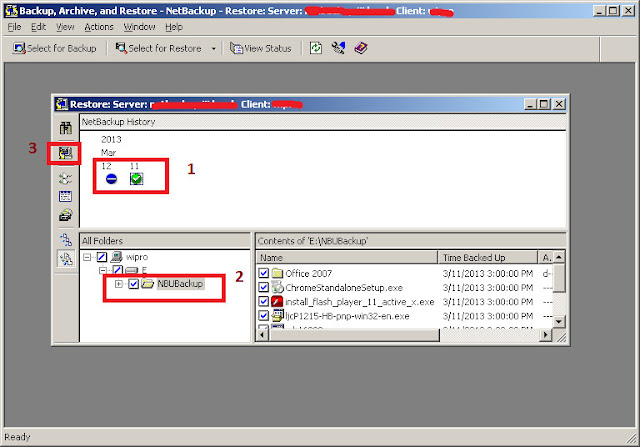Click the horizontal scrollbar thumb
Screen dimensions: 640x447
(353, 335)
